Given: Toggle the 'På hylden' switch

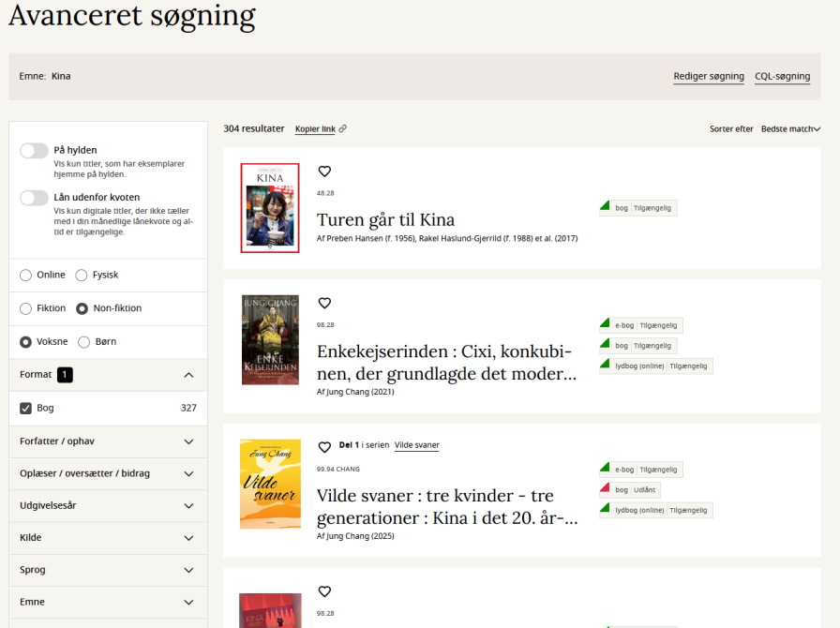Looking at the screenshot, I should click(x=35, y=151).
